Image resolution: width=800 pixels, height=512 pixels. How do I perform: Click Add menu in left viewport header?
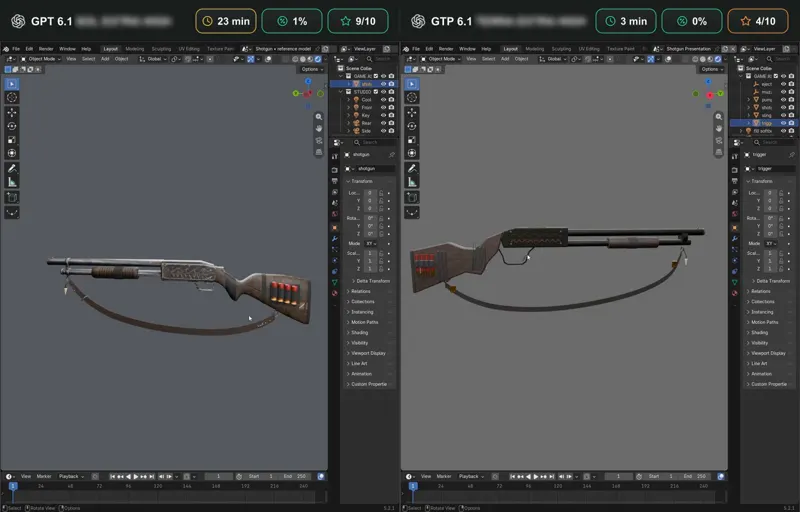point(105,59)
